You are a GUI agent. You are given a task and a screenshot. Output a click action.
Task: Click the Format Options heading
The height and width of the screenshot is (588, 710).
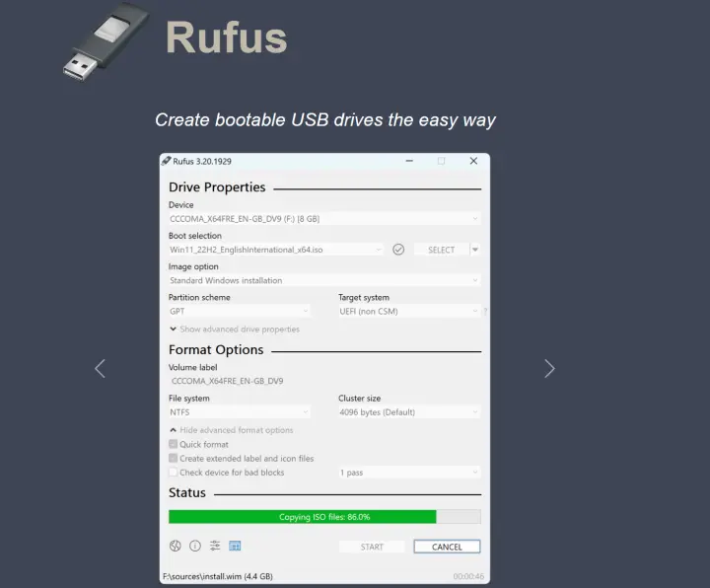[x=216, y=349]
